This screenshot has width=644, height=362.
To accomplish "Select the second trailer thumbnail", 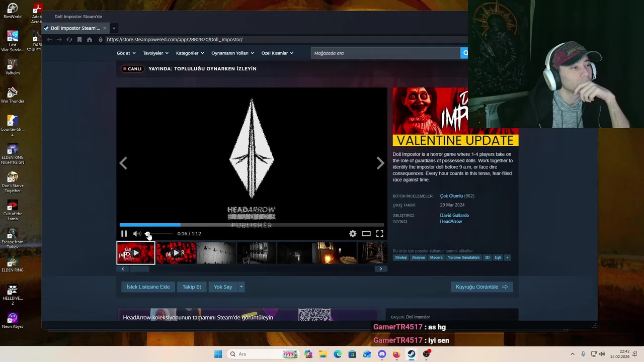I will (x=176, y=253).
